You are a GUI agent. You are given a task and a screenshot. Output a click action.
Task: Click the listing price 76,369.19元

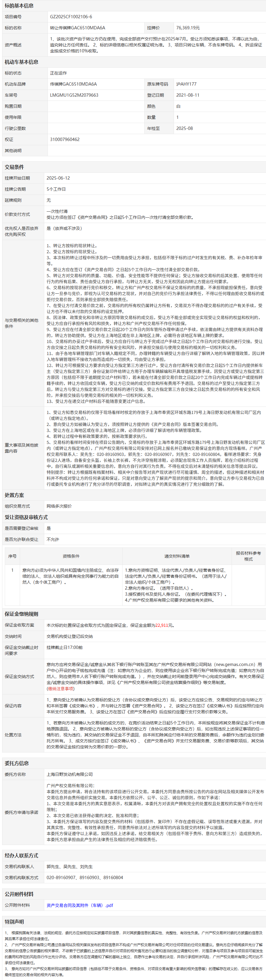point(188,28)
